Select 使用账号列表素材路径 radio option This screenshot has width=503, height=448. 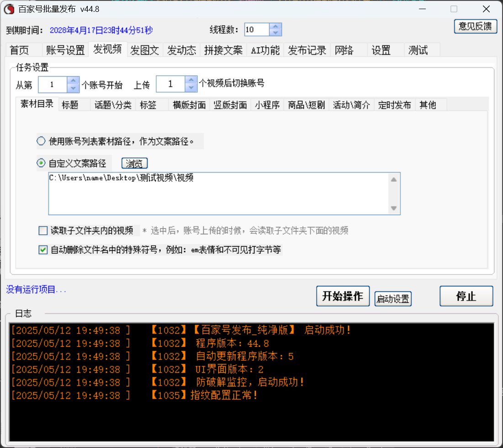(41, 141)
